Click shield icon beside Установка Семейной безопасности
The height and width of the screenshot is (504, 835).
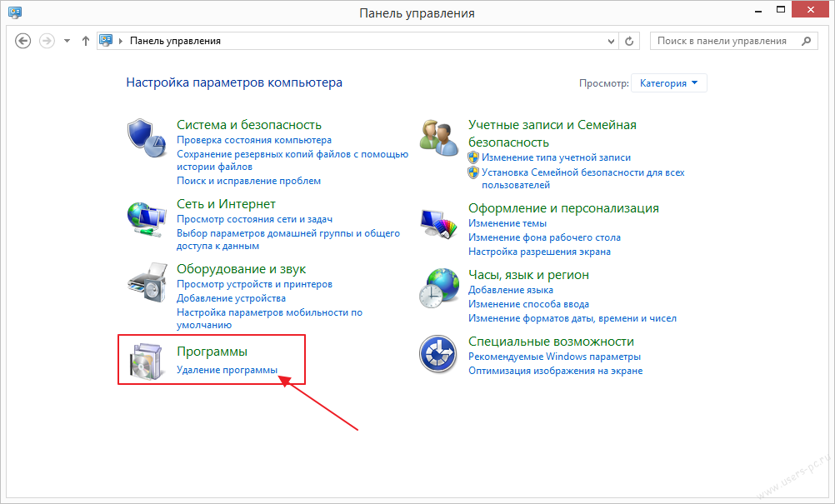click(x=472, y=172)
